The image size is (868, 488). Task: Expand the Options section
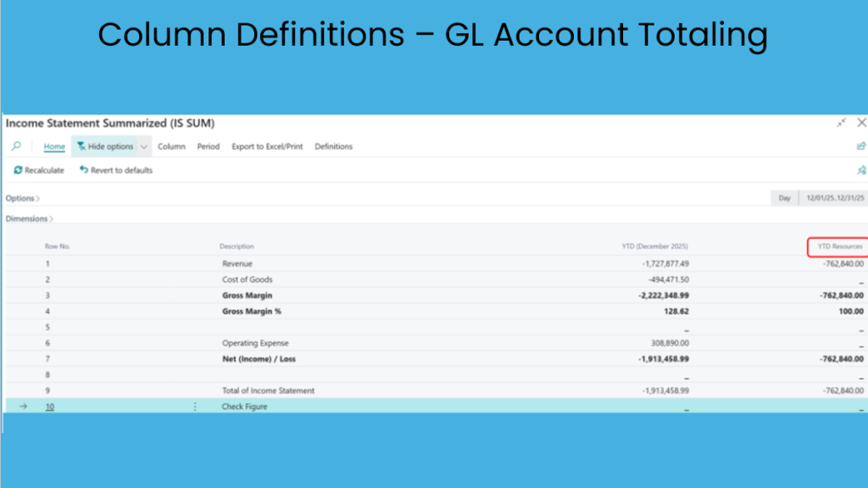pos(22,198)
